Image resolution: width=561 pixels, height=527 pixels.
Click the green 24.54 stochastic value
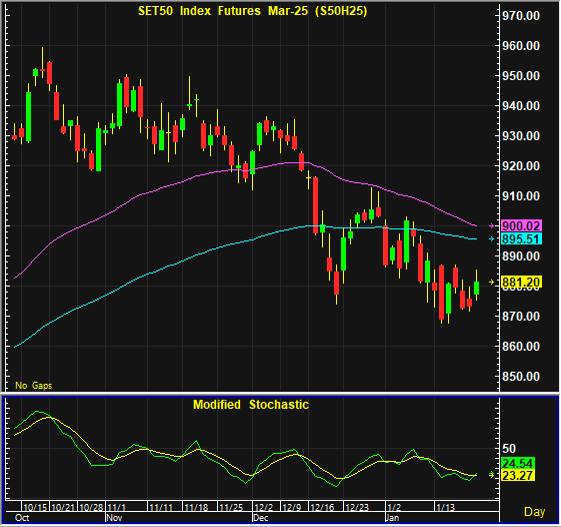518,464
